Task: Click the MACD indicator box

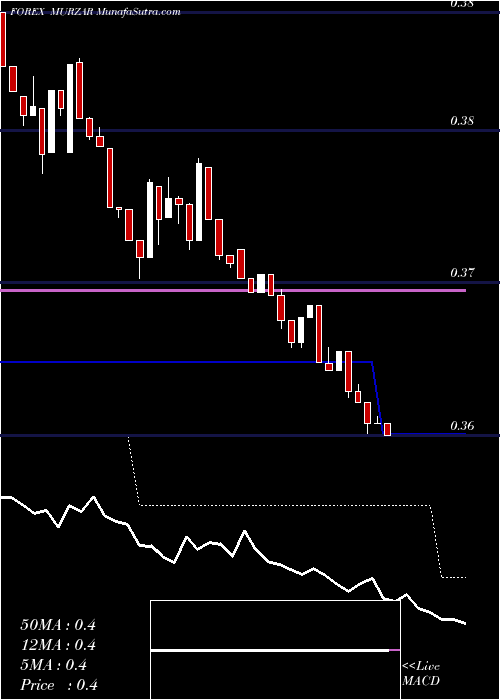Action: tap(275, 650)
